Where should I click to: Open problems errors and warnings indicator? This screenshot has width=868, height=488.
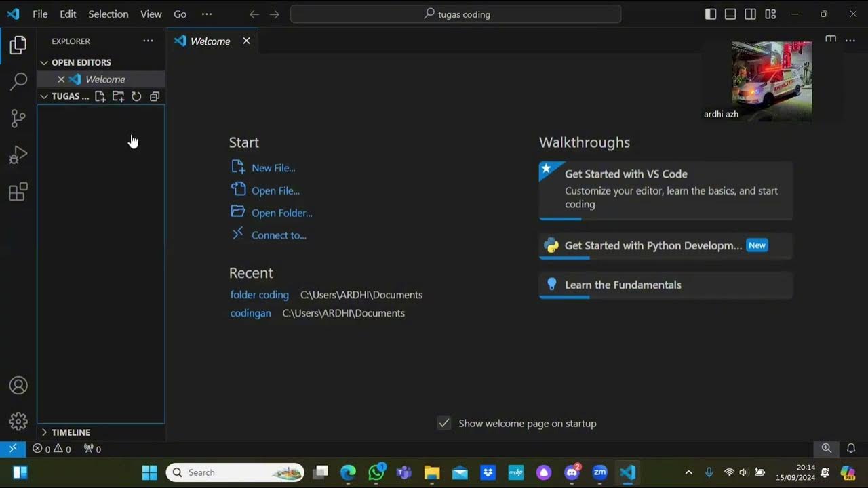click(52, 449)
